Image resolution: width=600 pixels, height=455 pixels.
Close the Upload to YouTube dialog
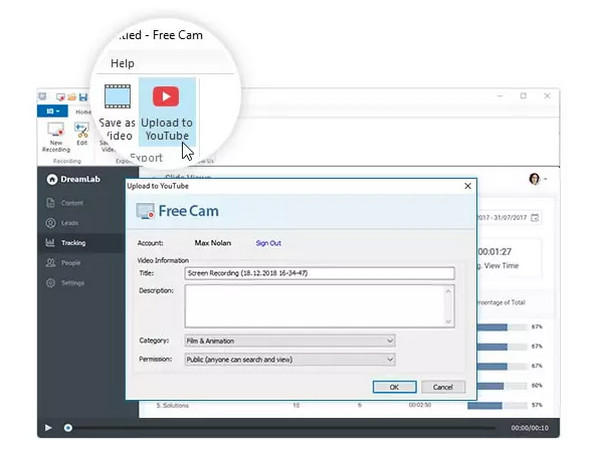click(468, 186)
